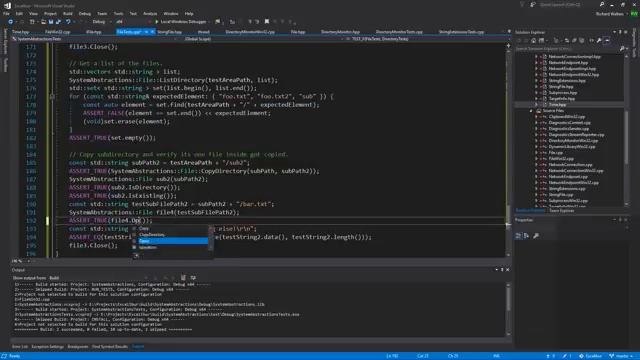Switch to the DirectoryMonitorWin32.cpp tab
Screen dimensions: 640x360
(250, 31)
